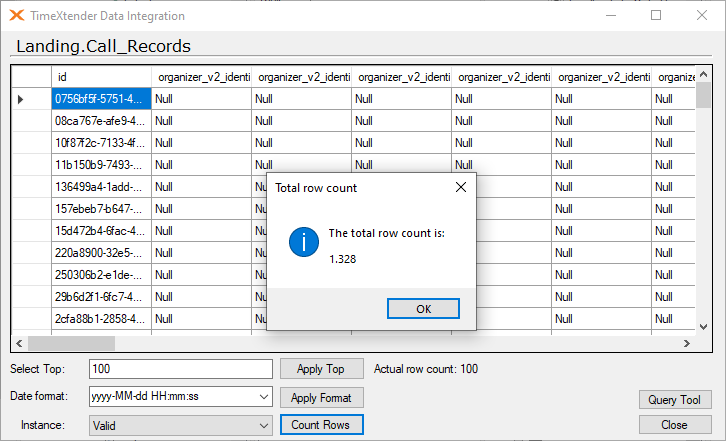
Task: Select cell 0756bf5f-5751-4...
Action: pyautogui.click(x=101, y=99)
